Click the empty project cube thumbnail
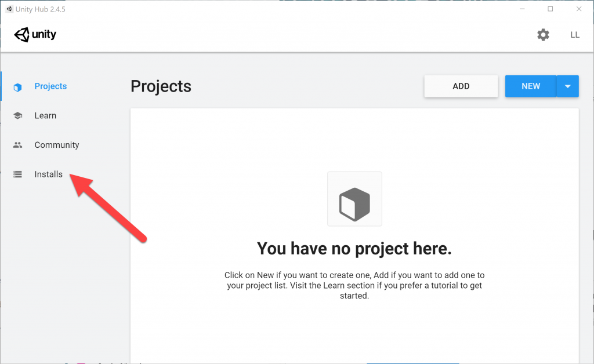The image size is (594, 364). (354, 199)
